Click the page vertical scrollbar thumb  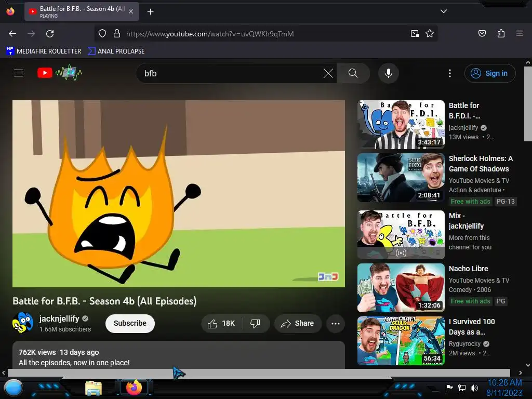coord(528,104)
